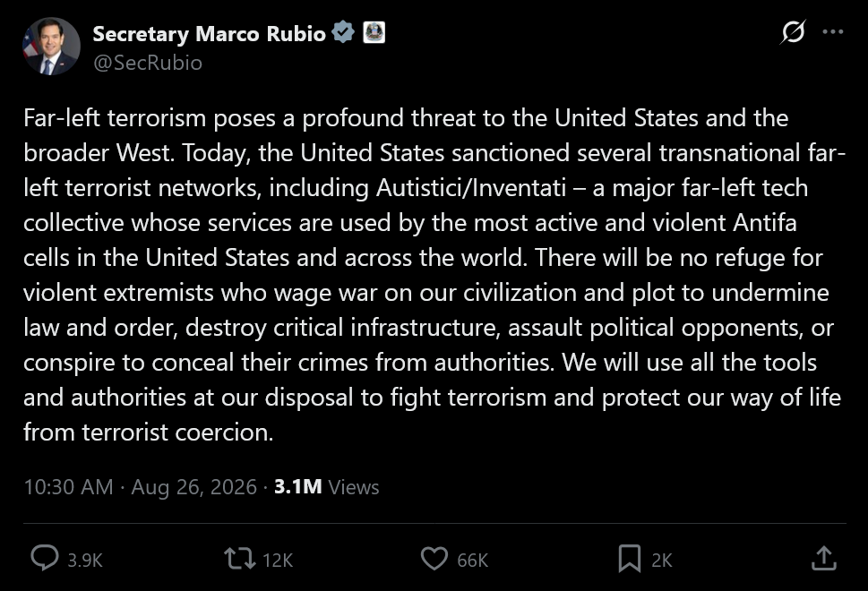Open Secretary Marco Rubio's profile picture
The width and height of the screenshot is (868, 591).
pyautogui.click(x=51, y=46)
